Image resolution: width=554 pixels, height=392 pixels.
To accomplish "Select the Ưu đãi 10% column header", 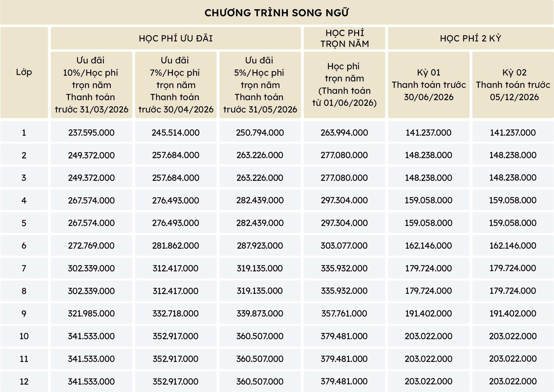I will click(91, 85).
